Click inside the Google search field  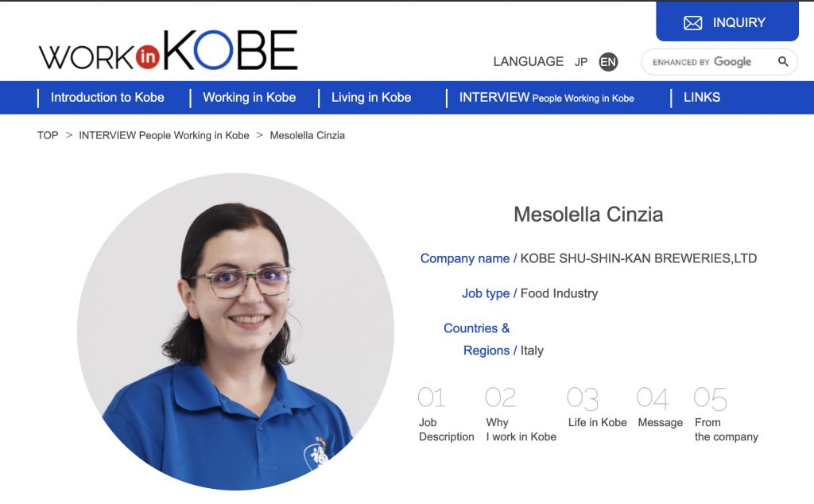(x=709, y=62)
